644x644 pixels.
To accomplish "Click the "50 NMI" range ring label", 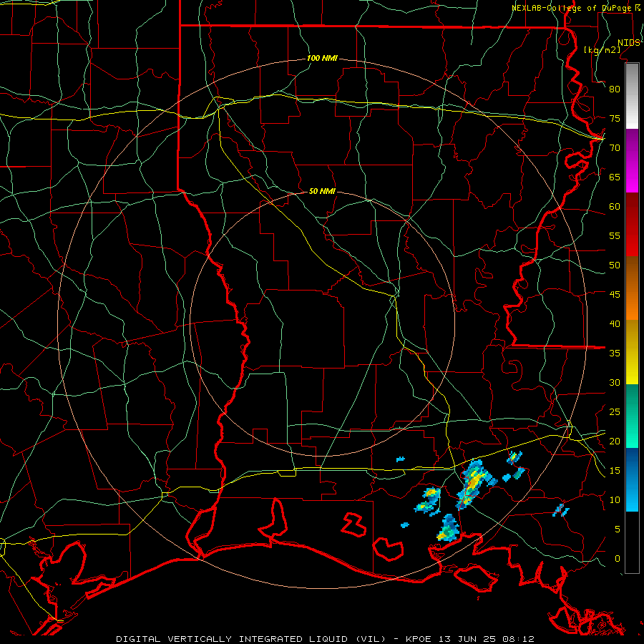I will pos(322,191).
